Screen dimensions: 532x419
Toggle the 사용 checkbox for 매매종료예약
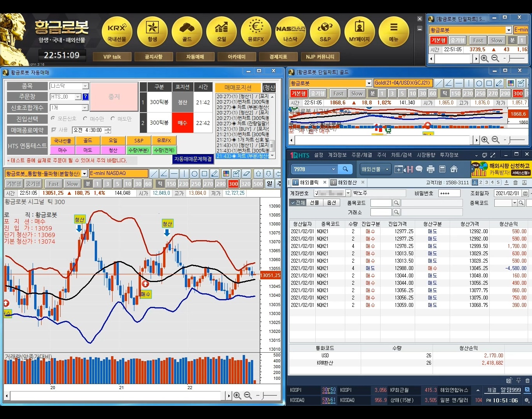tap(54, 130)
